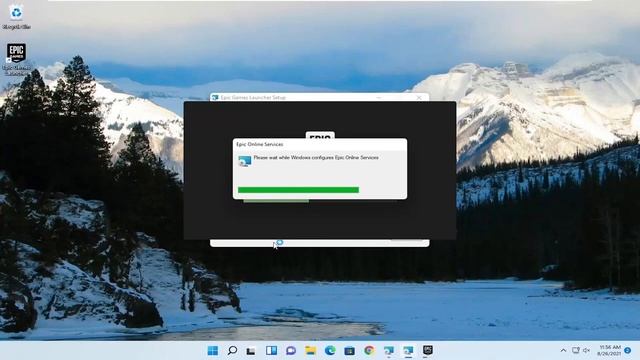Launch Microsoft Edge from the taskbar
The height and width of the screenshot is (360, 640).
[330, 350]
